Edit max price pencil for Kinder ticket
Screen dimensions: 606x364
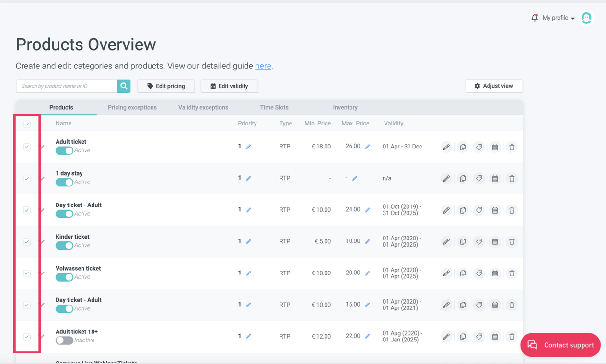point(367,242)
